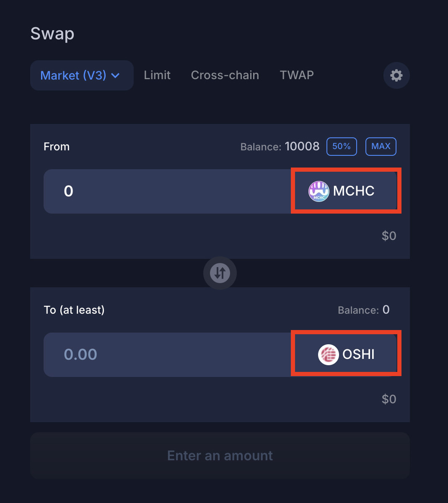Screen dimensions: 448x503
Task: Expand the Market order type selector
Action: pos(81,75)
